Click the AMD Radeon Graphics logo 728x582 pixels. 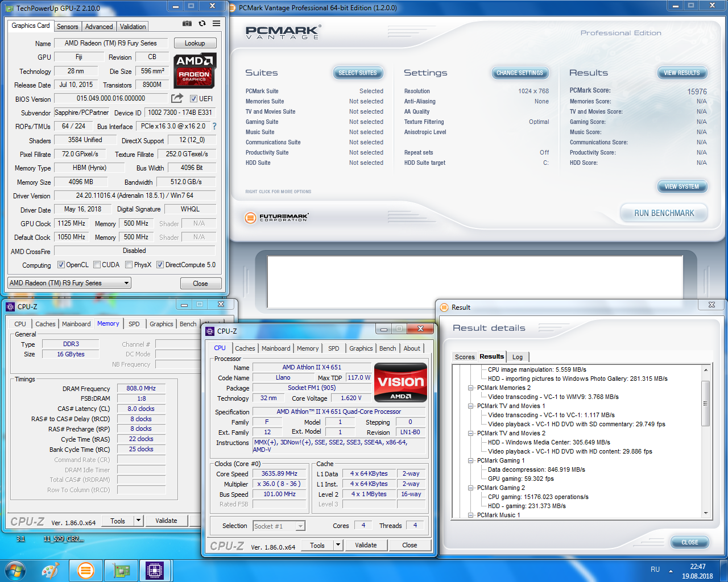pyautogui.click(x=195, y=70)
